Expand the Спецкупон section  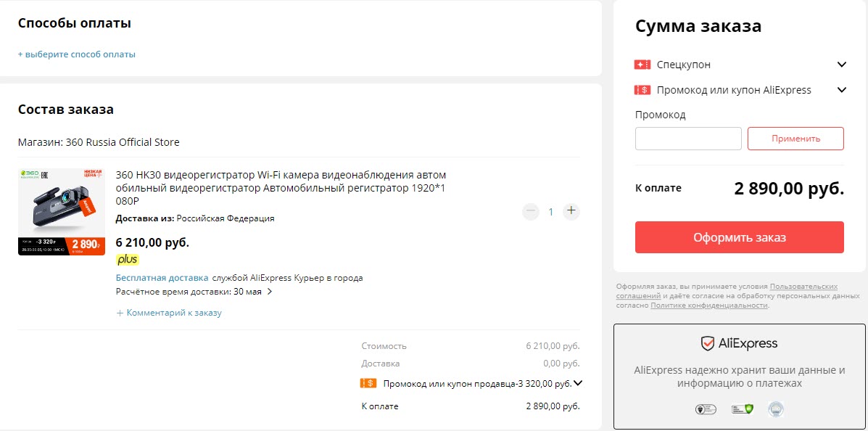click(x=842, y=65)
